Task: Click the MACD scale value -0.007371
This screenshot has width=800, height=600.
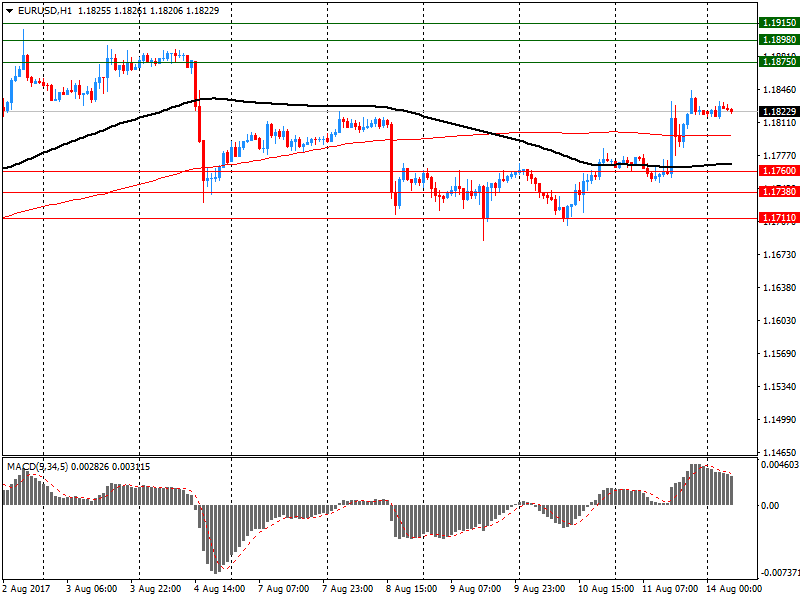Action: 780,573
